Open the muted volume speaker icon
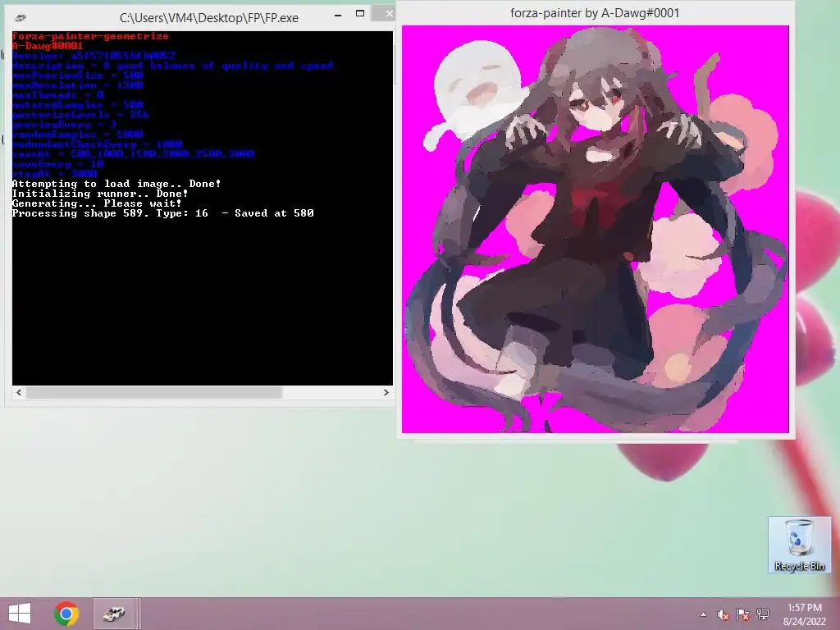Screen dimensions: 840x630 [724, 614]
